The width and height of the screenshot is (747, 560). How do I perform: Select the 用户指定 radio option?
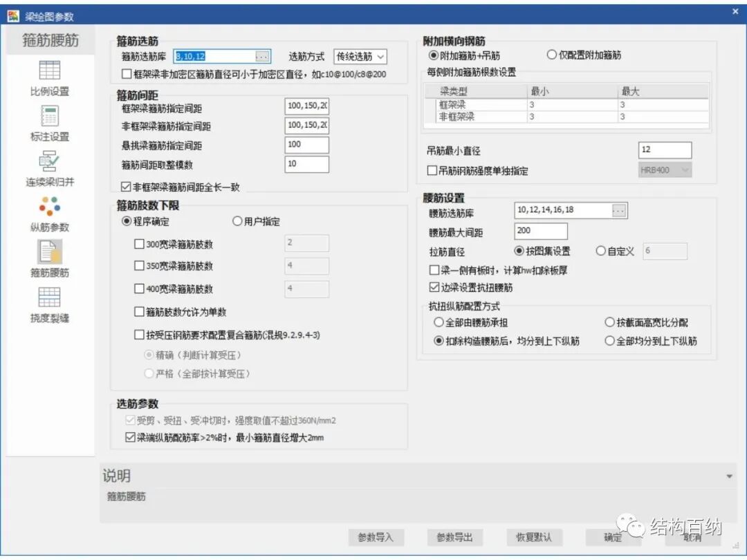[x=237, y=221]
